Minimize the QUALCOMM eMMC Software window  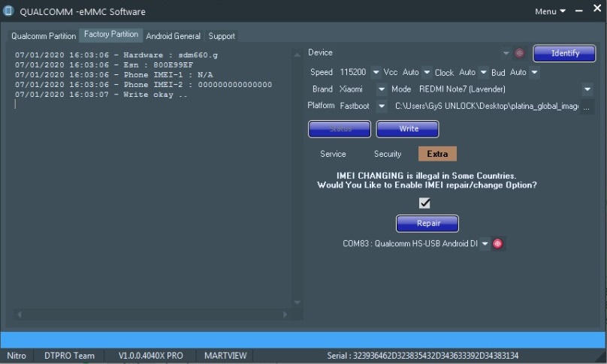tap(579, 11)
